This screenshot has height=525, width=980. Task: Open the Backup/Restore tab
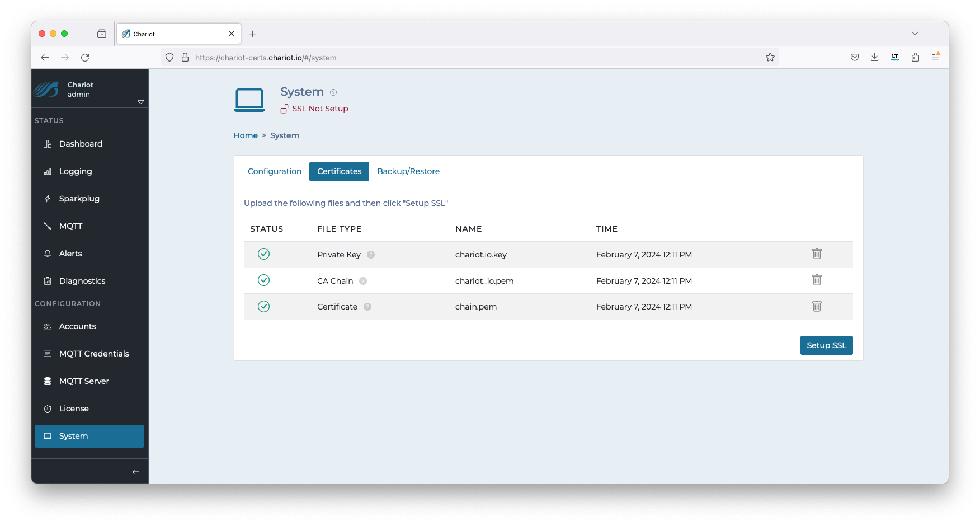(408, 171)
